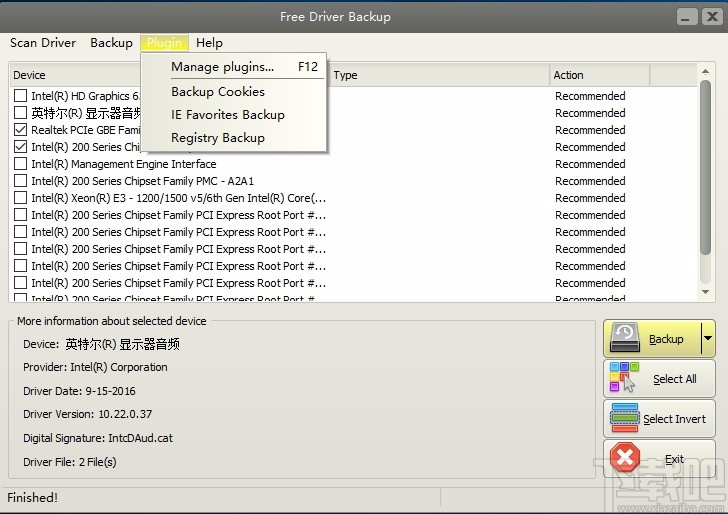Screen dimensions: 728x514
Task: Click the Select All colored grid icon
Action: coord(624,377)
